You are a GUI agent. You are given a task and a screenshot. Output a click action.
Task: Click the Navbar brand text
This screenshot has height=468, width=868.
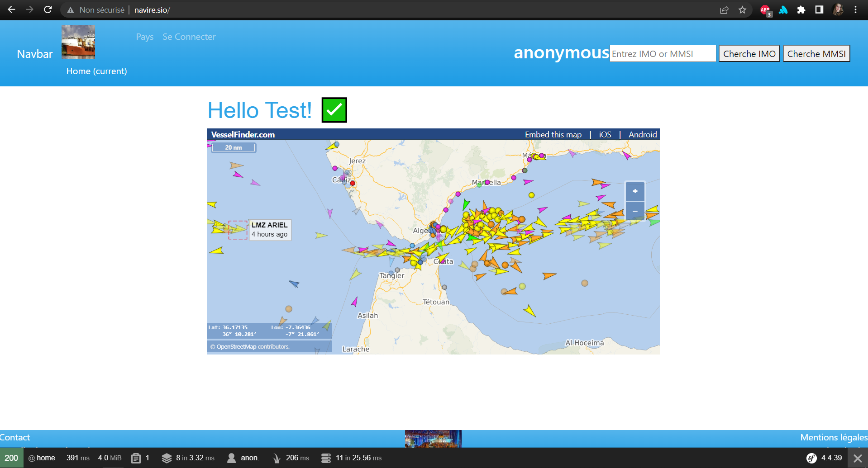pos(35,54)
